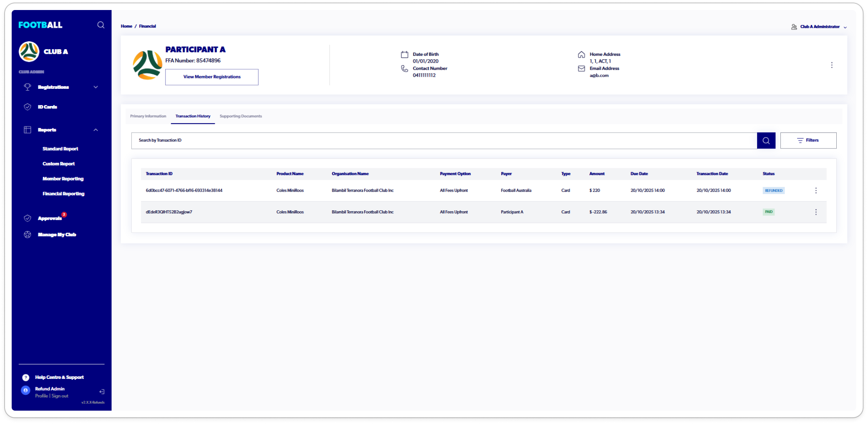Click the Payment Option column header
The height and width of the screenshot is (424, 868).
click(x=455, y=174)
